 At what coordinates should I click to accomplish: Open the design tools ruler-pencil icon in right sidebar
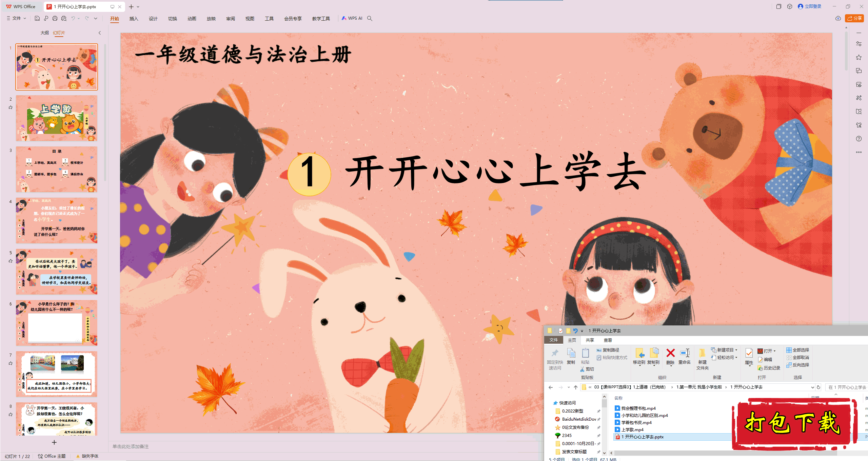point(859,98)
